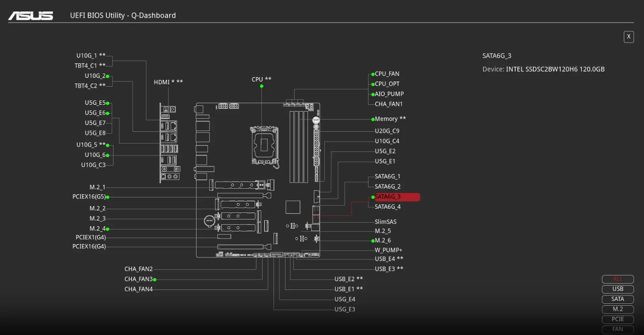Click the ASUS logo

[x=31, y=16]
